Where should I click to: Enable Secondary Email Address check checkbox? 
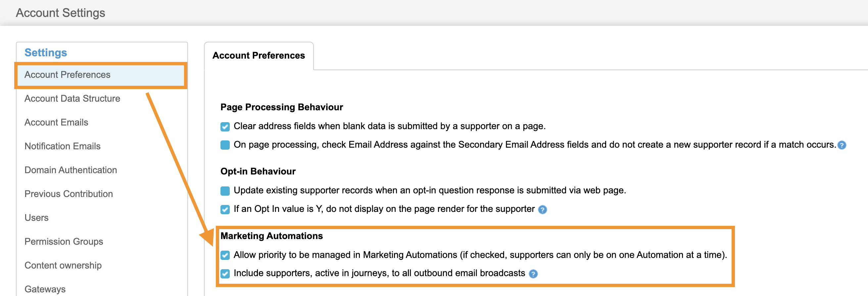click(225, 145)
